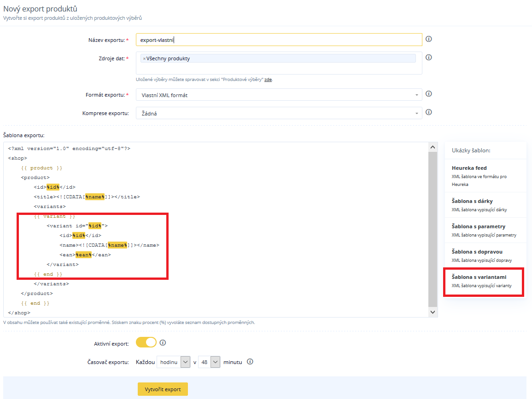Click info icon next to Komprese exportu
The height and width of the screenshot is (399, 532).
point(428,112)
